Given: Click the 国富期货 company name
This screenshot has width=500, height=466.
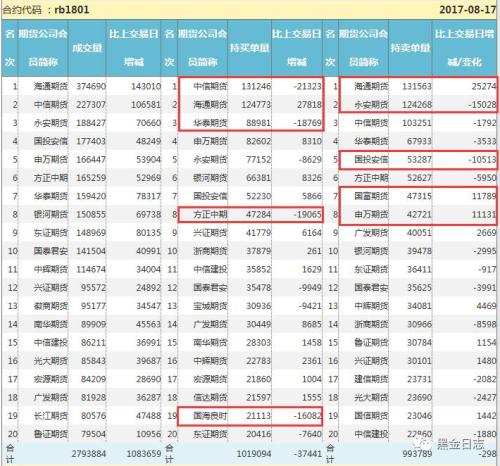Looking at the screenshot, I should click(x=371, y=196).
